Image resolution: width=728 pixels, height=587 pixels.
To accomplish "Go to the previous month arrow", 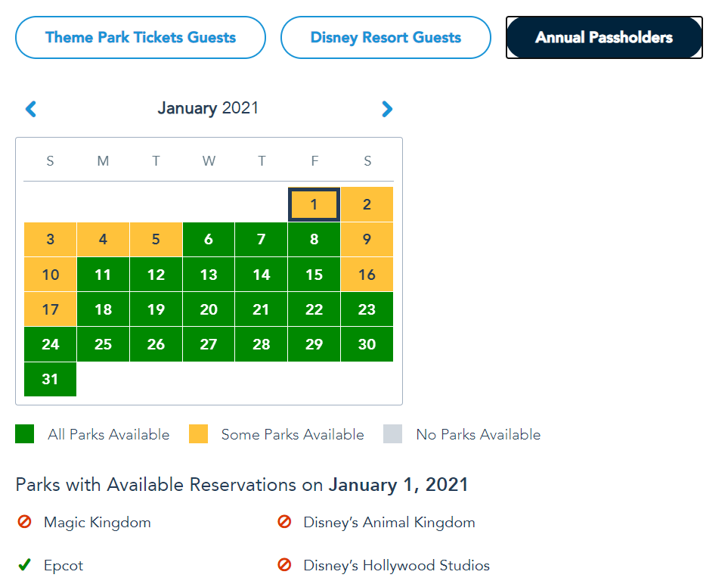I will [x=31, y=109].
